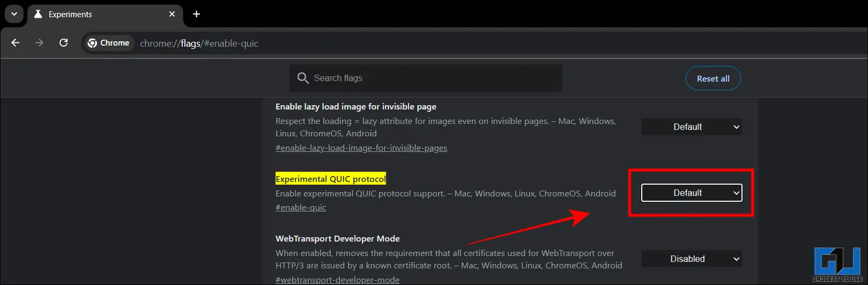Click the magnifier icon in Search flags
868x285 pixels.
pyautogui.click(x=303, y=78)
